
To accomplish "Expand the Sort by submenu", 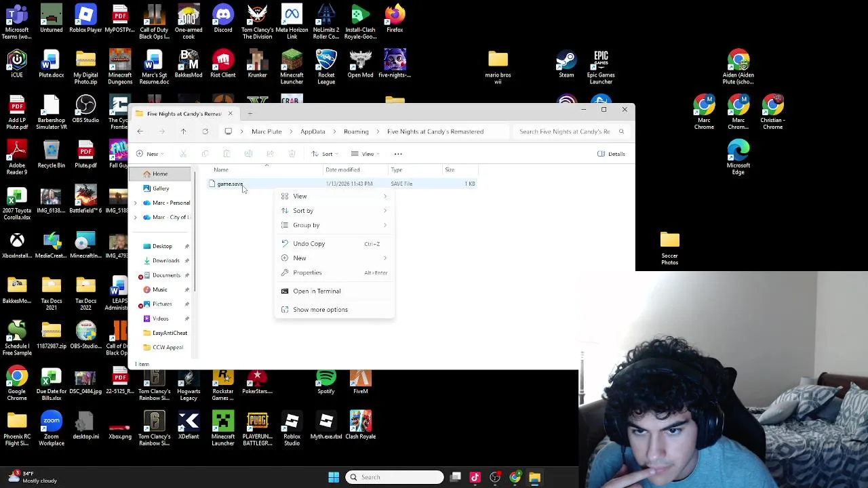I will click(334, 211).
